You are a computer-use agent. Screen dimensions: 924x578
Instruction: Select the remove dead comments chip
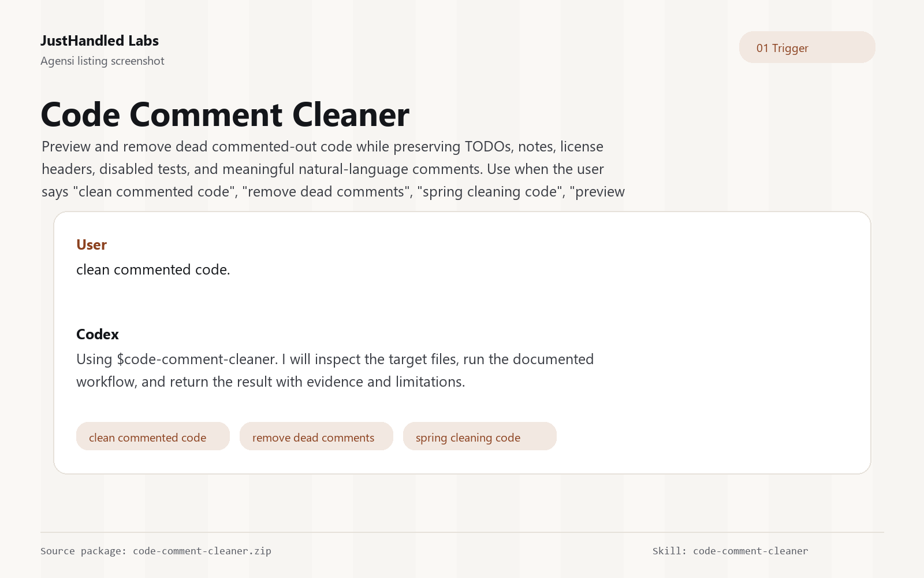316,436
